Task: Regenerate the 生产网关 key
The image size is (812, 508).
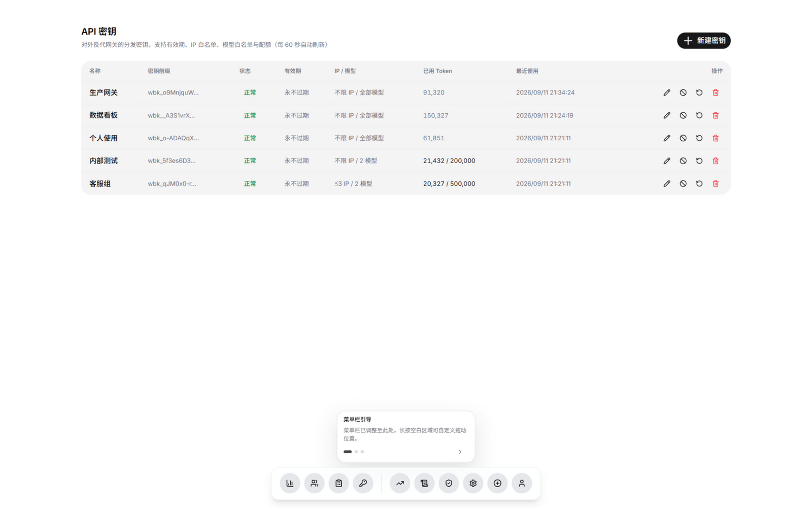Action: (x=699, y=92)
